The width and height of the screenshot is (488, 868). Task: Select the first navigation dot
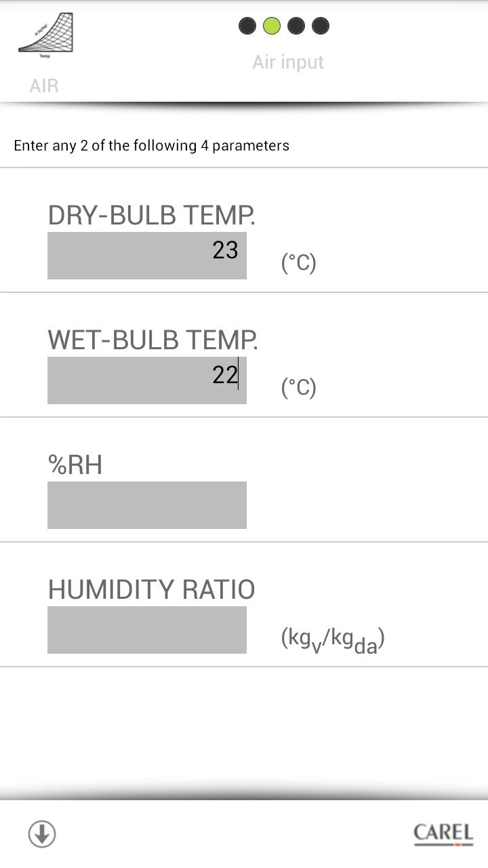pos(246,25)
